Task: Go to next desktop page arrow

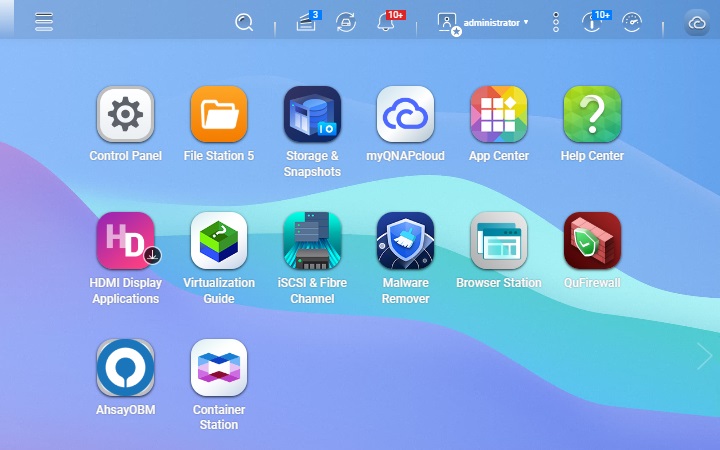Action: 704,355
